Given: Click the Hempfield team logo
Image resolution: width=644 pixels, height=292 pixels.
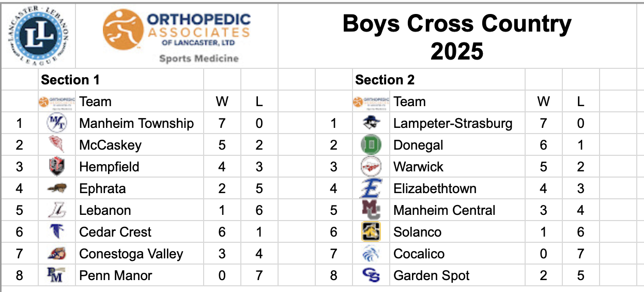Looking at the screenshot, I should [56, 167].
